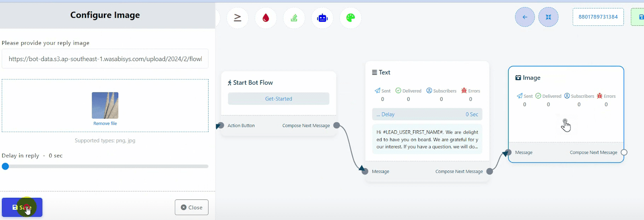Click the blue robot icon
Viewport: 644px width, 220px height.
pos(322,18)
